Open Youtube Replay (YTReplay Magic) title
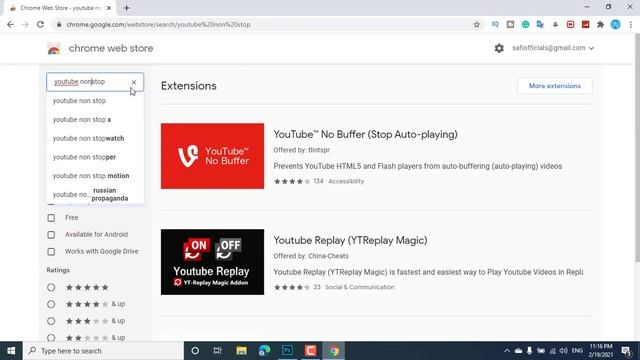This screenshot has height=360, width=640. pos(350,240)
